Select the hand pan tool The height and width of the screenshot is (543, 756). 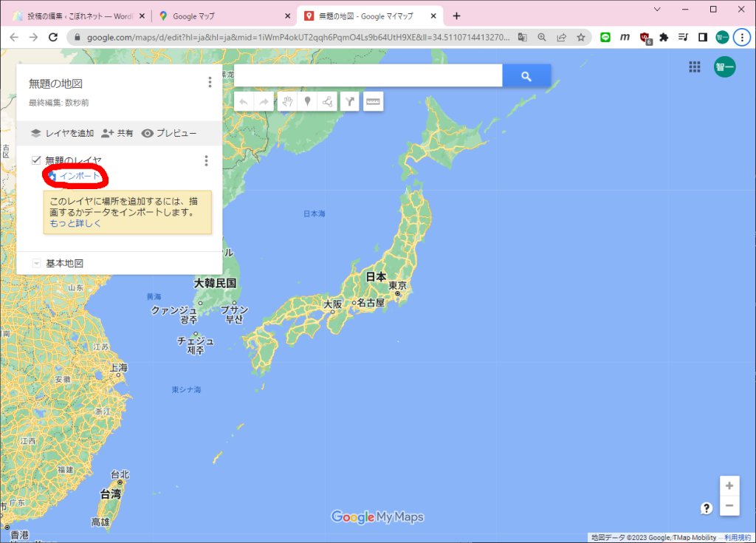click(287, 101)
